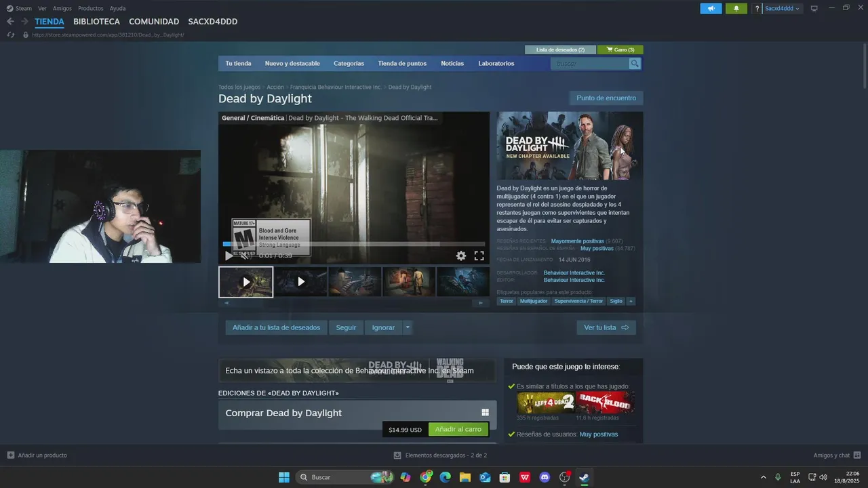Screen dimensions: 868x488
Task: Open notifications bell
Action: click(x=736, y=8)
